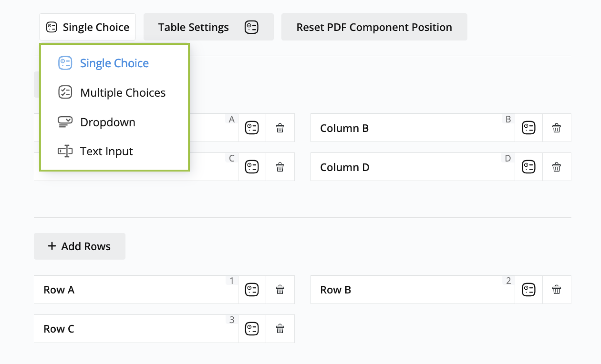This screenshot has height=364, width=601.
Task: Open input type selector for Row B
Action: (528, 290)
